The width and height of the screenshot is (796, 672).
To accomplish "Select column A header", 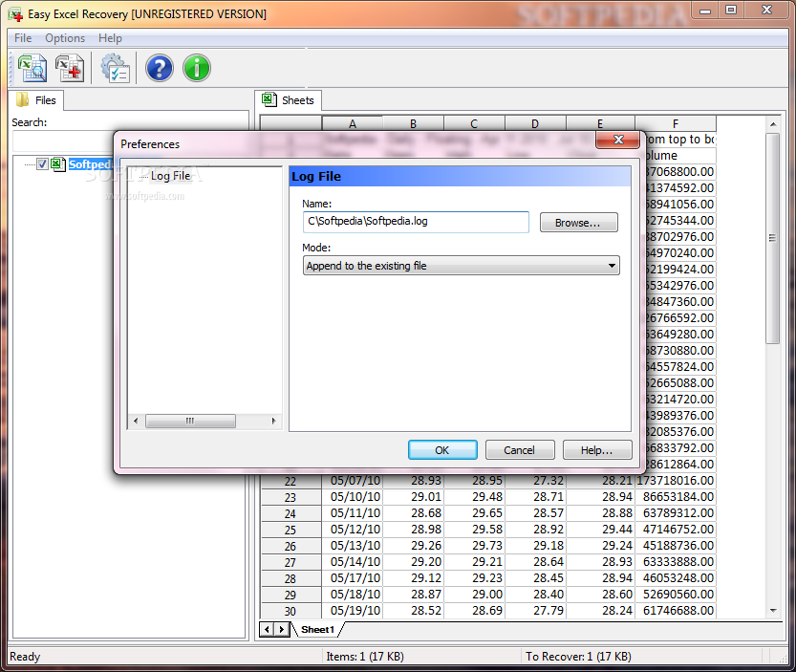I will 353,124.
